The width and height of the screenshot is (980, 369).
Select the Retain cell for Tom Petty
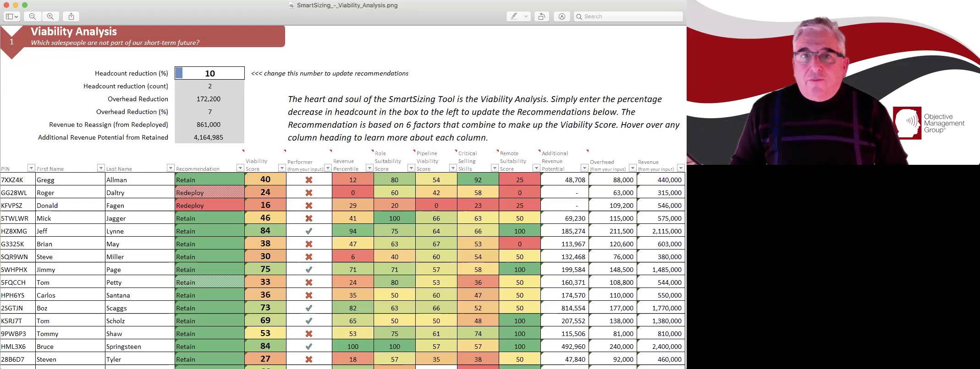tap(210, 282)
